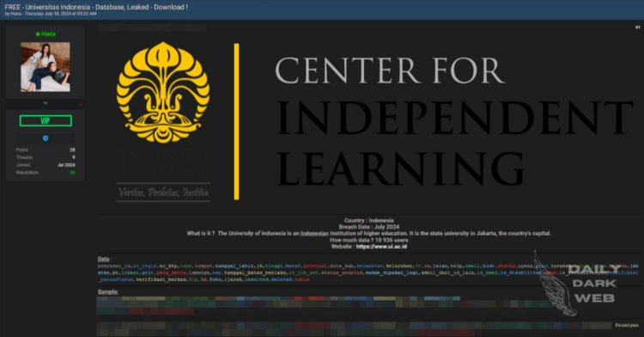Click the 'Country : Indonesia' line
Screen dimensions: 644x337
tap(369, 220)
